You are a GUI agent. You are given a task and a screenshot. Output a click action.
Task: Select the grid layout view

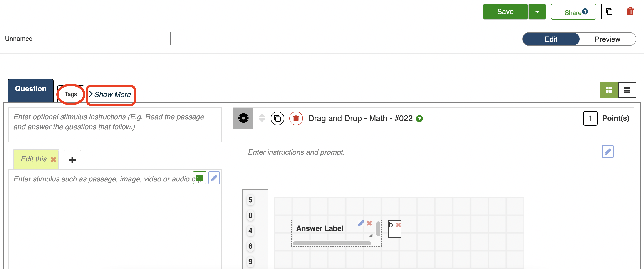609,90
